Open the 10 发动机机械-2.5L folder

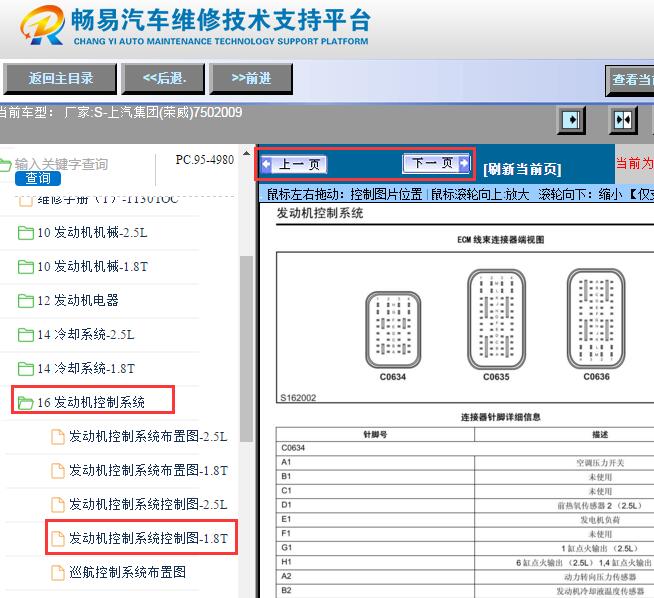93,232
